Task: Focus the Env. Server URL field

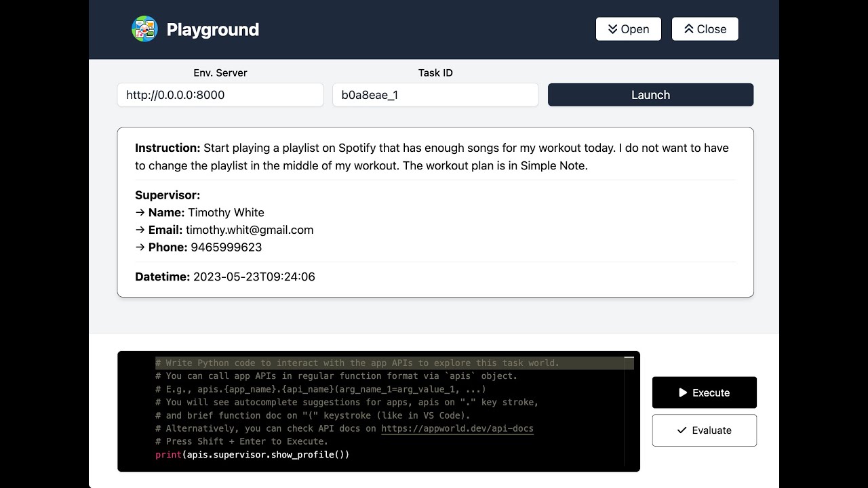Action: [220, 95]
